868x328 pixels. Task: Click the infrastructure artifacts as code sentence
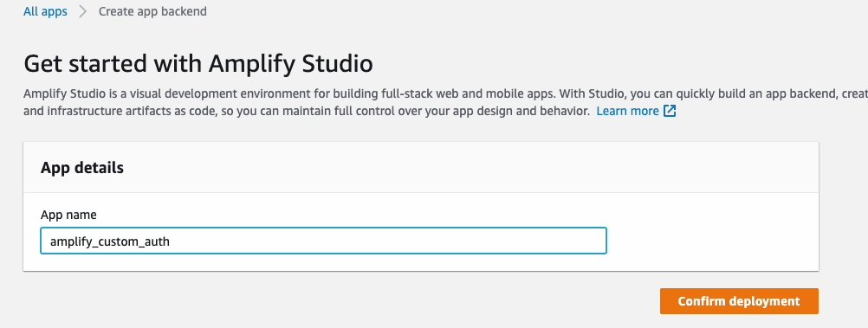tap(306, 111)
